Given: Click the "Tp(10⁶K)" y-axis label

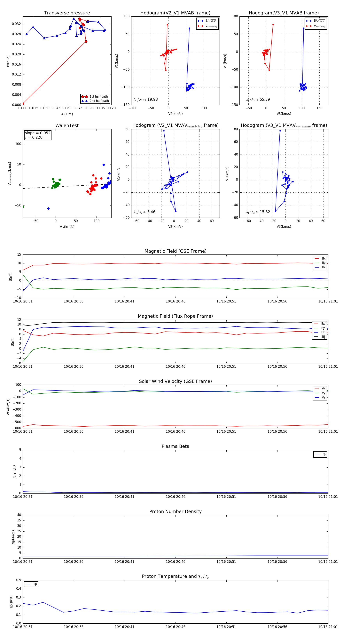Looking at the screenshot, I should coord(11,602).
